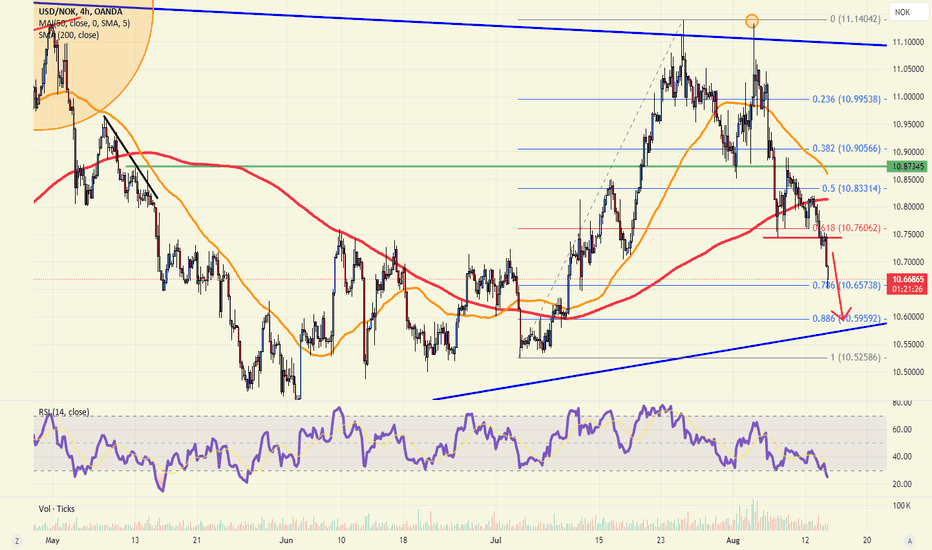Select the Fibonacci 0.236 (10.99538) level label
Image resolution: width=932 pixels, height=550 pixels.
(846, 99)
